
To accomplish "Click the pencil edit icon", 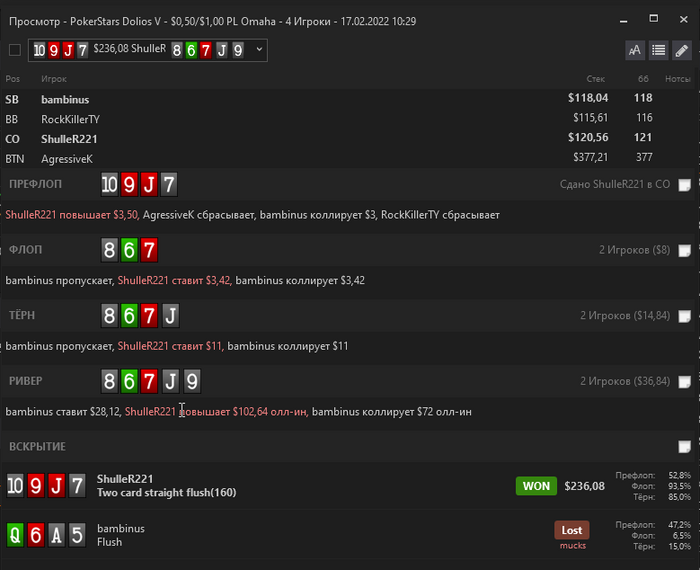I will click(682, 50).
